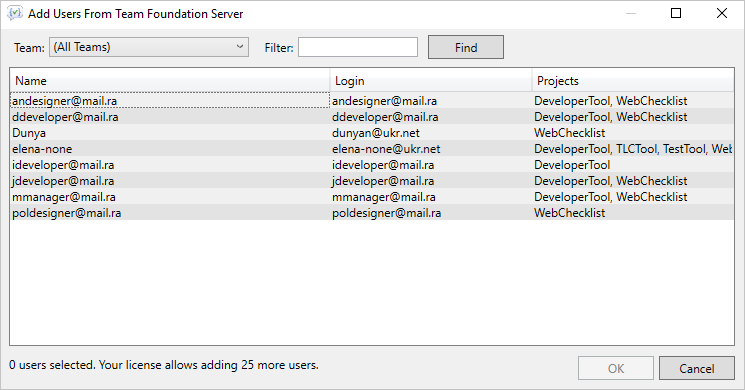Click the Find button
Viewport: 745px width, 390px height.
466,47
